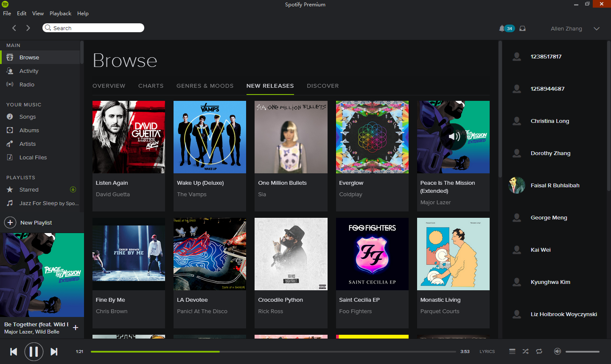Open The Vamps artist link
Screen dimensions: 611x364
(x=192, y=194)
